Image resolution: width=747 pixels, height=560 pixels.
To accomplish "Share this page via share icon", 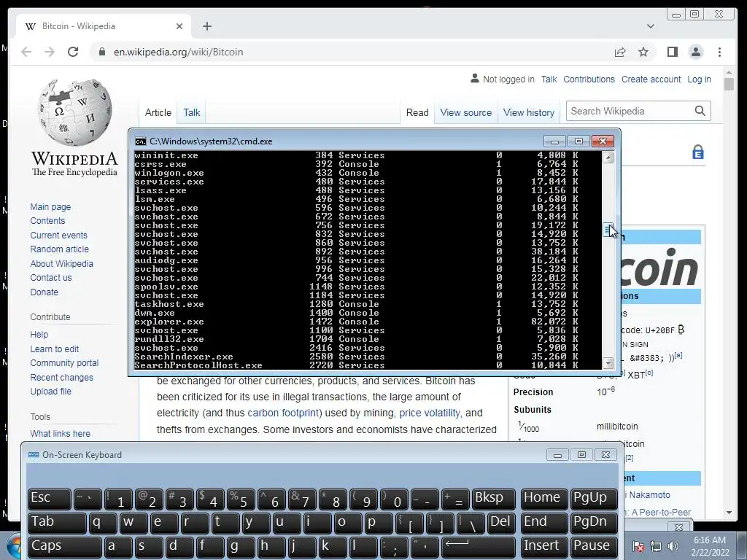I will pos(620,52).
